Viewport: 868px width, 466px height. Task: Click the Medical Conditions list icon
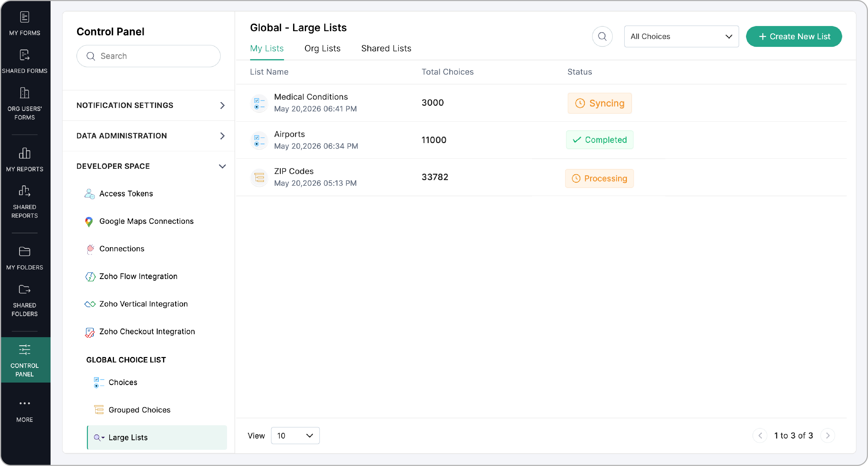(259, 104)
